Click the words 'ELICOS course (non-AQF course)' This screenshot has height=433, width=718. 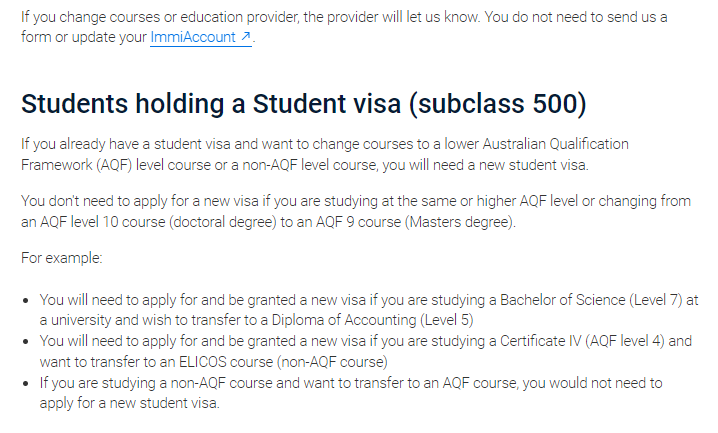click(x=283, y=362)
